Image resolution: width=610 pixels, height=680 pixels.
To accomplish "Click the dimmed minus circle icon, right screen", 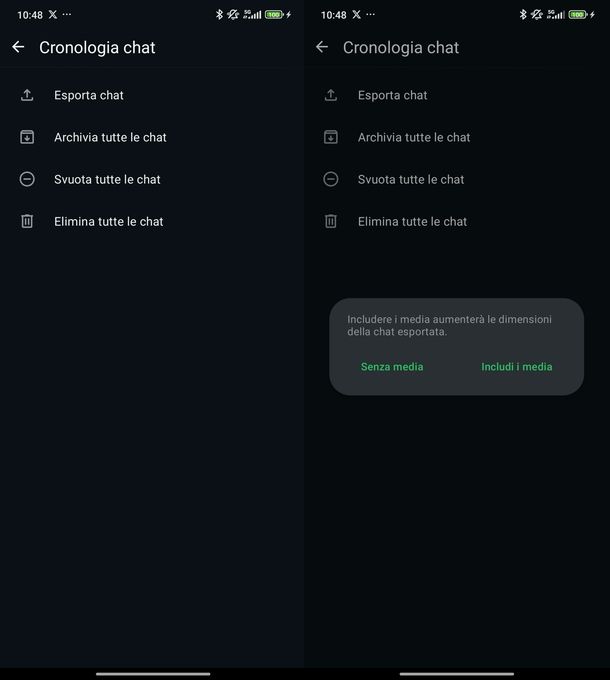I will click(x=331, y=179).
